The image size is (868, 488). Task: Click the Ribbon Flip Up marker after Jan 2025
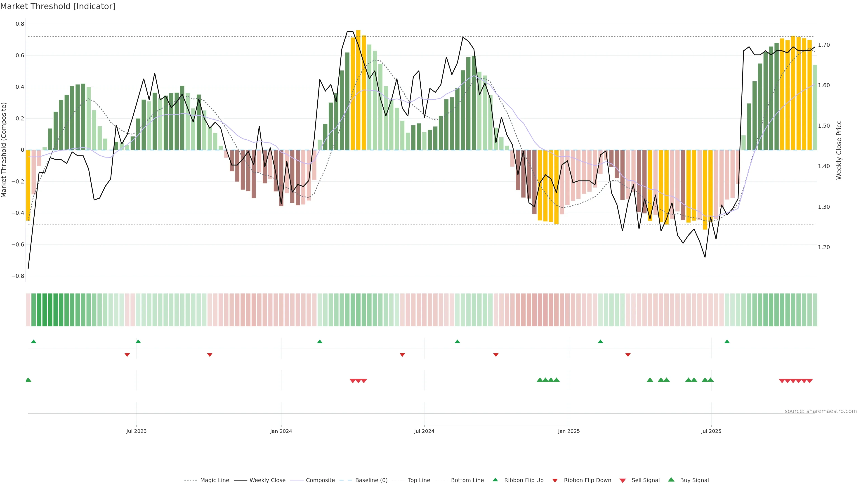tap(600, 342)
